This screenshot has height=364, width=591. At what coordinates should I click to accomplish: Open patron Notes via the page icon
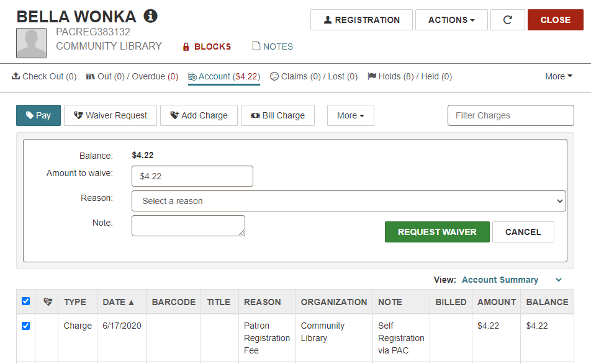256,47
